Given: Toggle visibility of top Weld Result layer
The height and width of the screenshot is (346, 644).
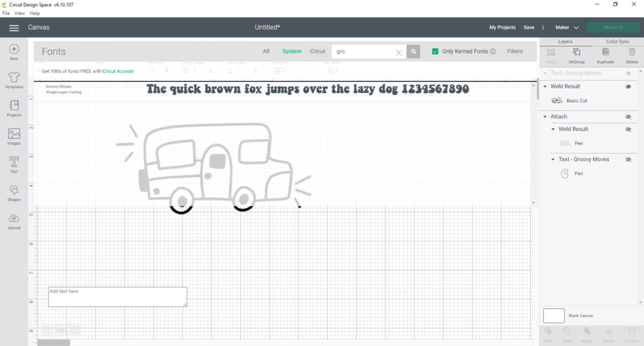Looking at the screenshot, I should (628, 87).
